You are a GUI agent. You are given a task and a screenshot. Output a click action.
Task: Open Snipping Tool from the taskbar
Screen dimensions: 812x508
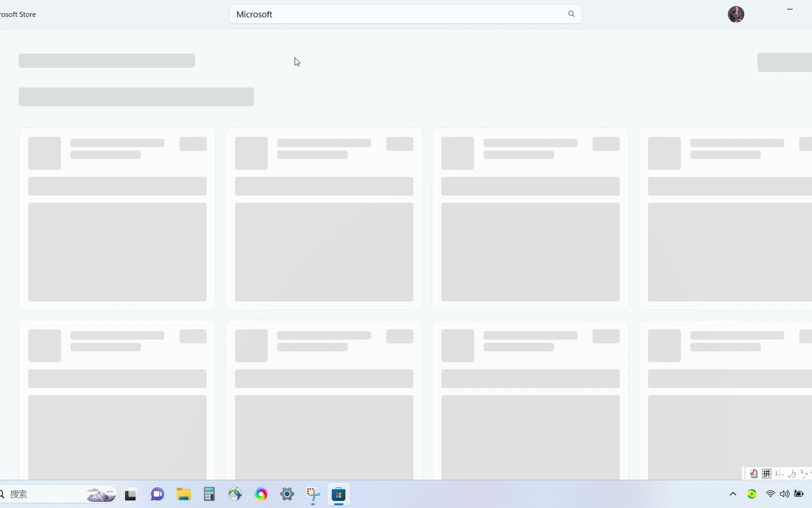pyautogui.click(x=313, y=494)
